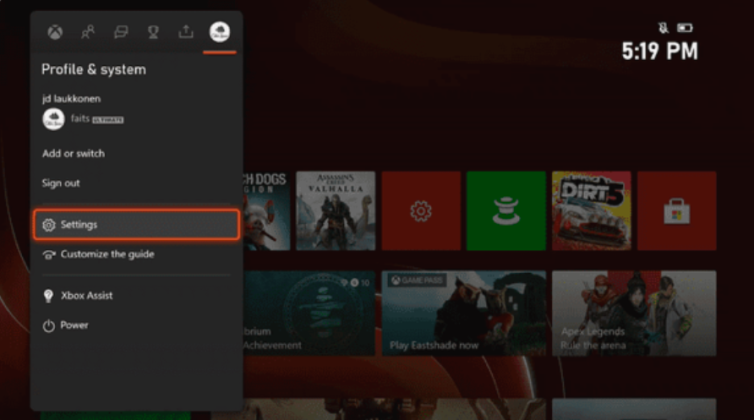This screenshot has width=754, height=420.
Task: Select Add or switch account
Action: (73, 153)
